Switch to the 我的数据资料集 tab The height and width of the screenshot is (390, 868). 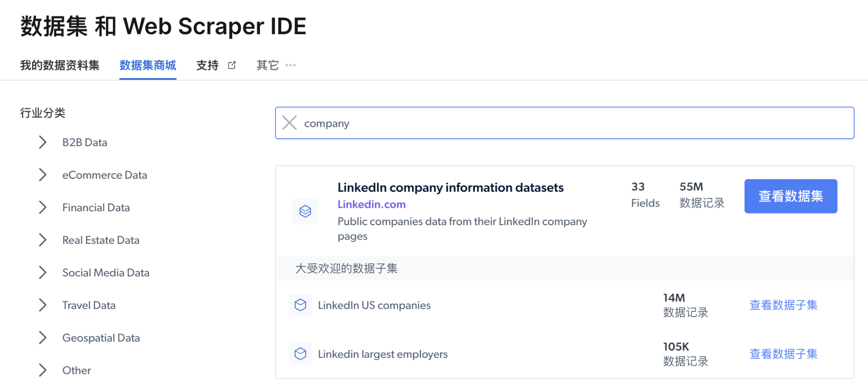click(x=60, y=65)
